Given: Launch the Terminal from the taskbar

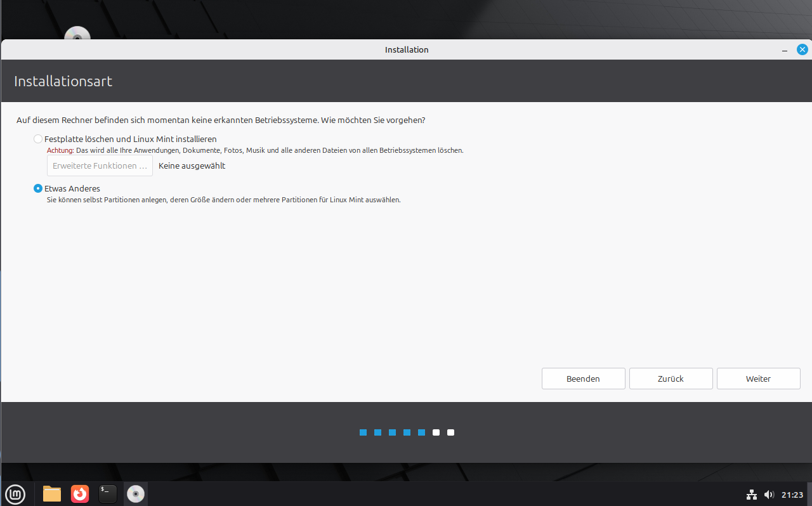Looking at the screenshot, I should click(108, 493).
